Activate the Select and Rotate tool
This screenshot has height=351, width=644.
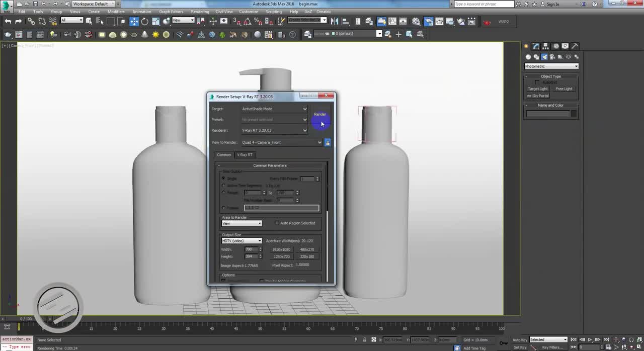click(145, 22)
